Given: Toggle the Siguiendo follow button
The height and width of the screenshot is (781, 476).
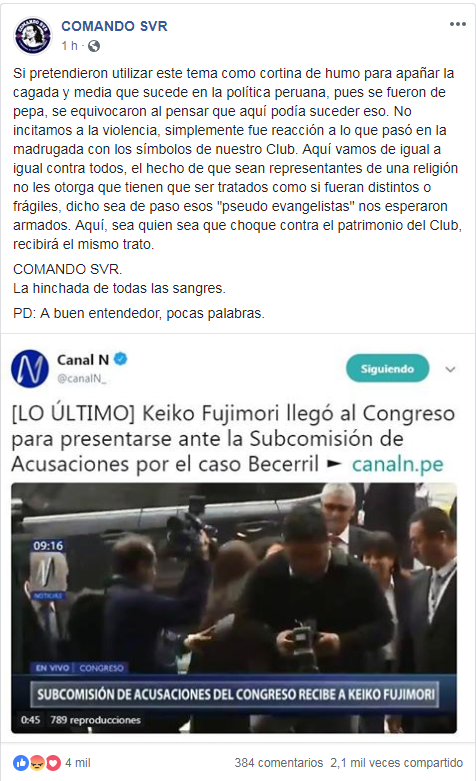Looking at the screenshot, I should pyautogui.click(x=387, y=369).
